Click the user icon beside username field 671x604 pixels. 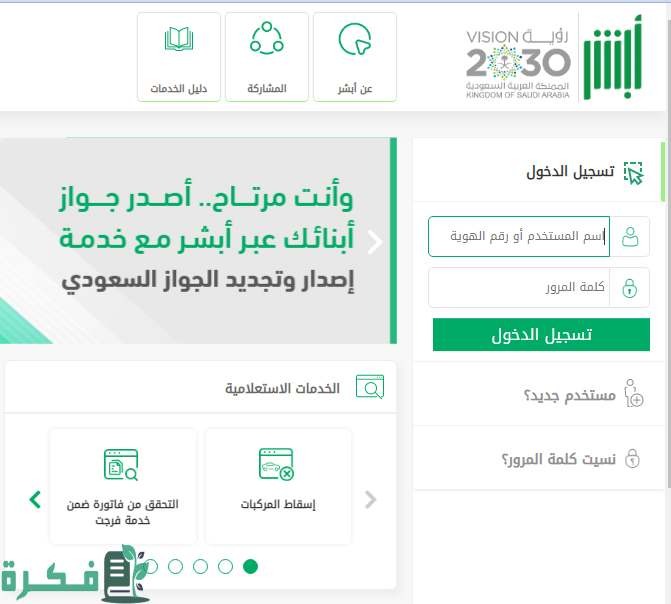click(630, 237)
